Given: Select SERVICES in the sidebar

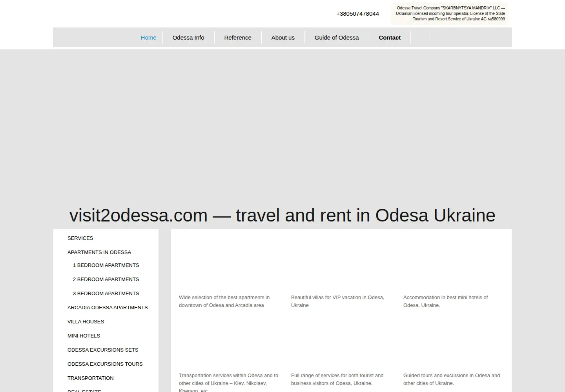Looking at the screenshot, I should click(x=80, y=238).
